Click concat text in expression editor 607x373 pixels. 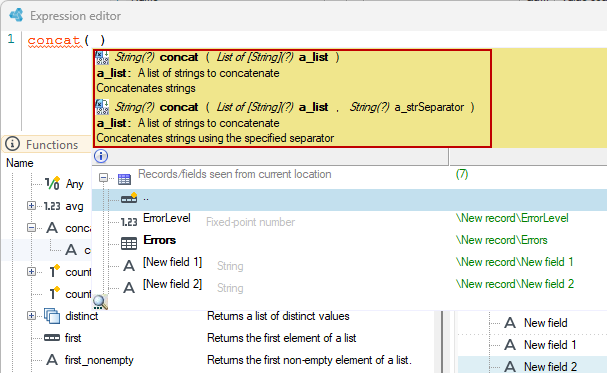click(x=54, y=40)
